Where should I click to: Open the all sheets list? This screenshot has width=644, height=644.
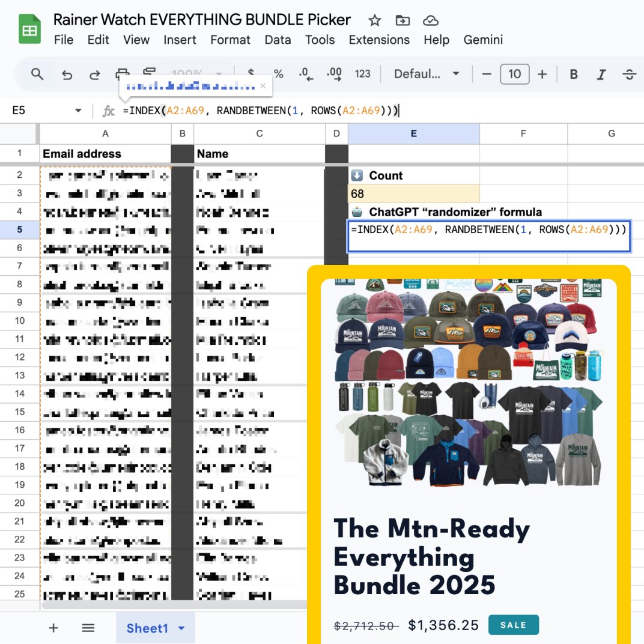(x=88, y=628)
